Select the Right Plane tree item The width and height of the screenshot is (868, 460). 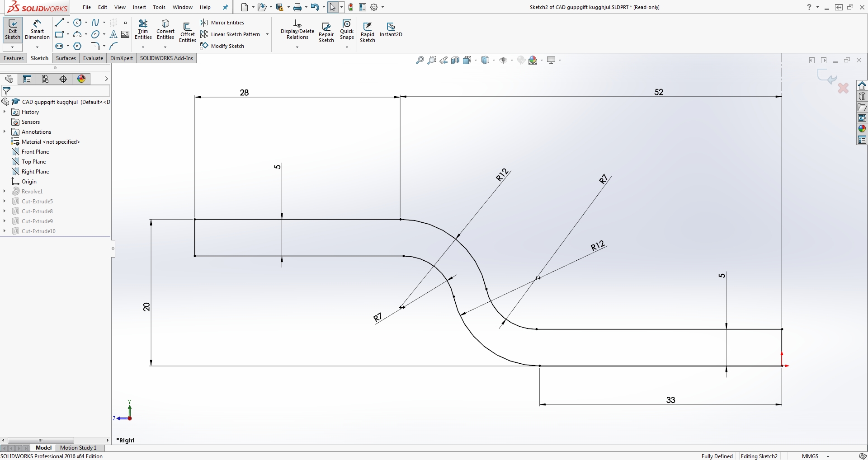point(30,171)
